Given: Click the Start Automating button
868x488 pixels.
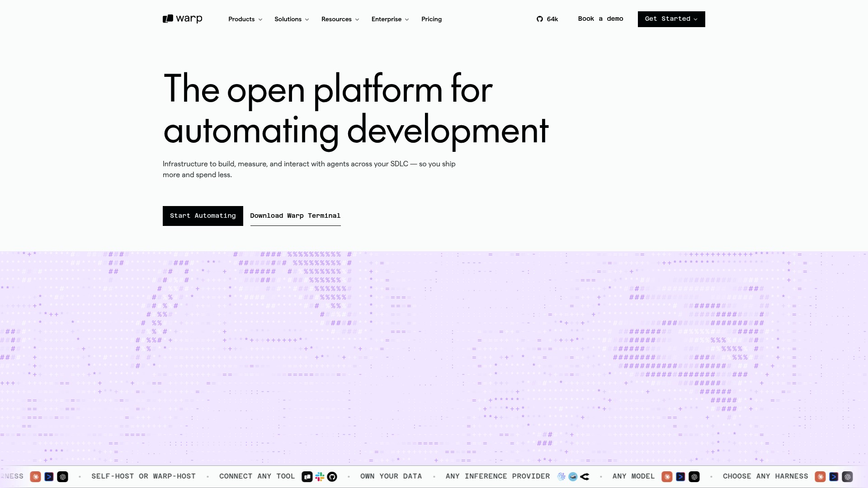Looking at the screenshot, I should (x=203, y=216).
